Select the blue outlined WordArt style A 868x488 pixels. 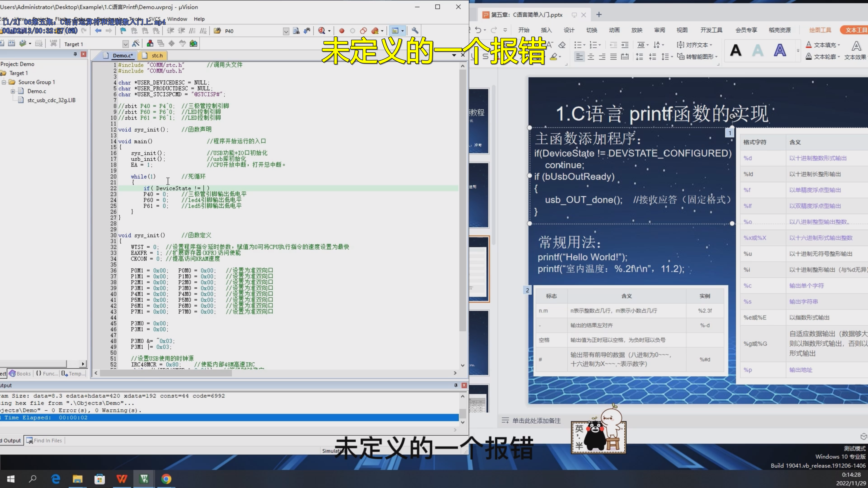(x=780, y=51)
